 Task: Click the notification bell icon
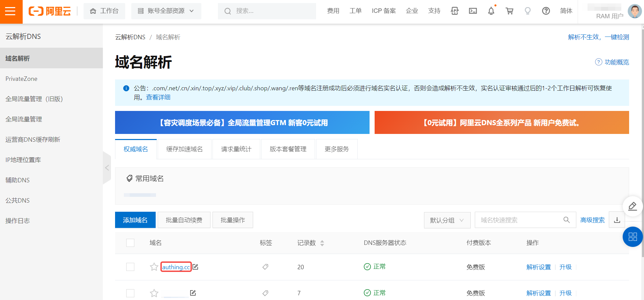(x=491, y=11)
